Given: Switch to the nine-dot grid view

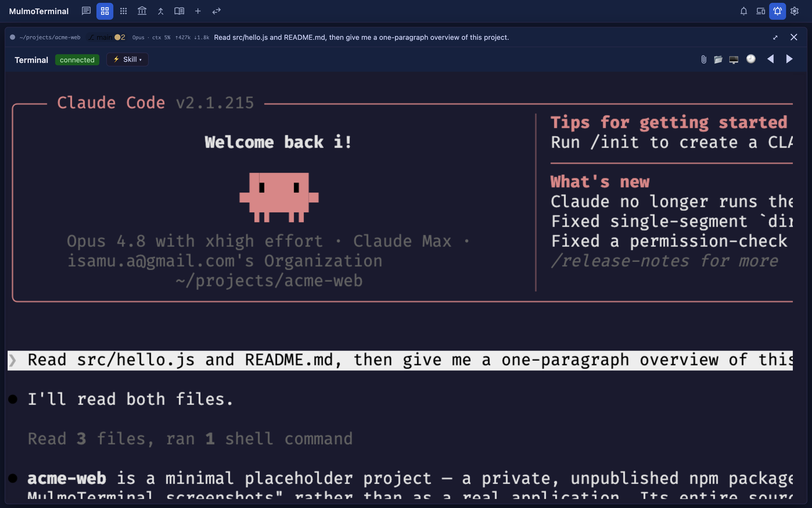Looking at the screenshot, I should click(123, 11).
